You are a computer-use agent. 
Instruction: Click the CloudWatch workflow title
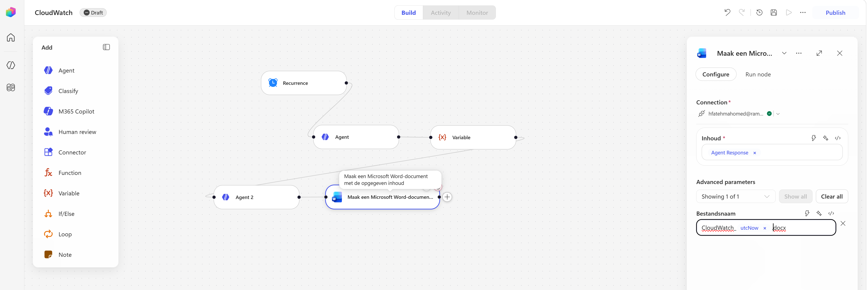tap(54, 13)
